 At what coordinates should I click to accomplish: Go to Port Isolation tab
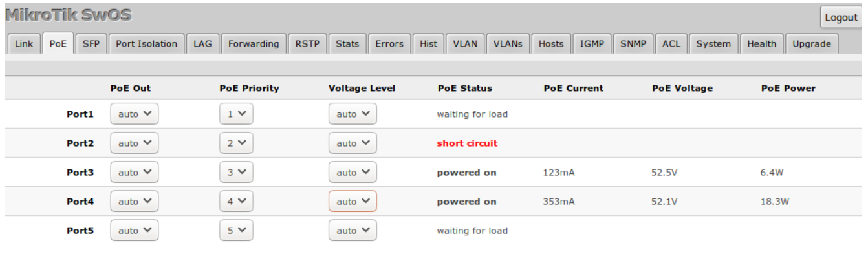click(x=146, y=44)
